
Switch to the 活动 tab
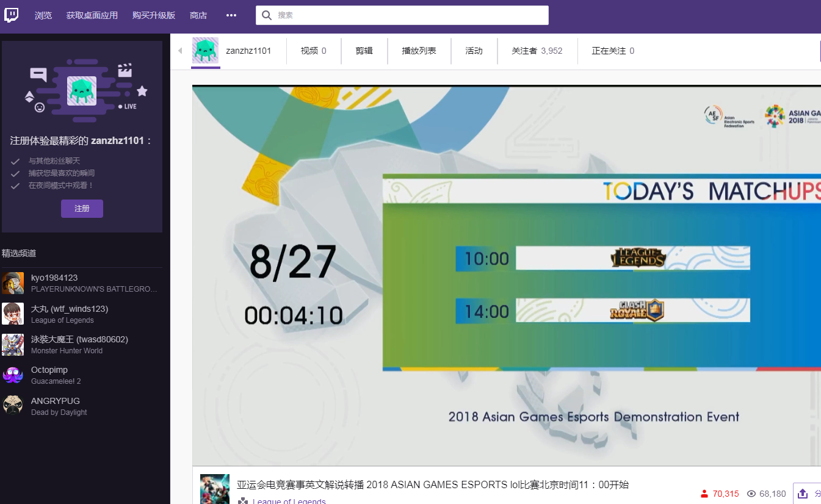(x=474, y=51)
